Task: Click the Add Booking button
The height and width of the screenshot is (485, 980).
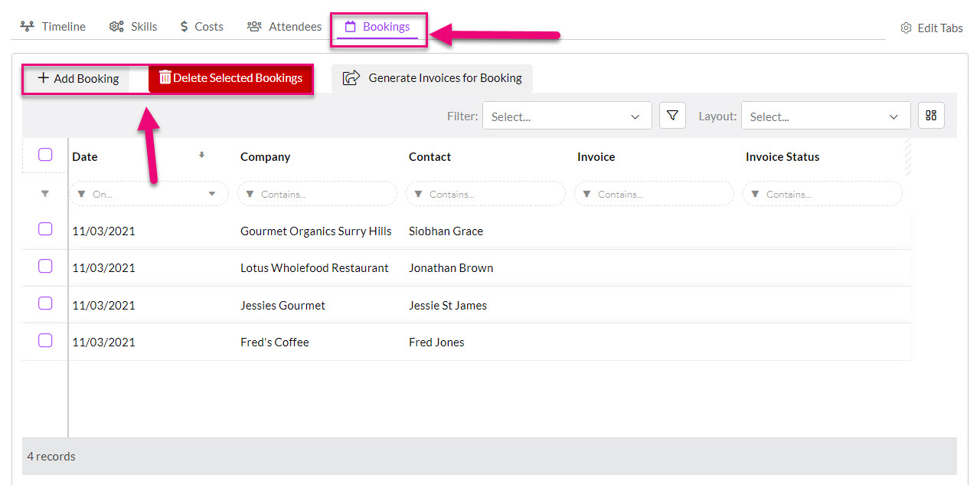Action: [78, 78]
